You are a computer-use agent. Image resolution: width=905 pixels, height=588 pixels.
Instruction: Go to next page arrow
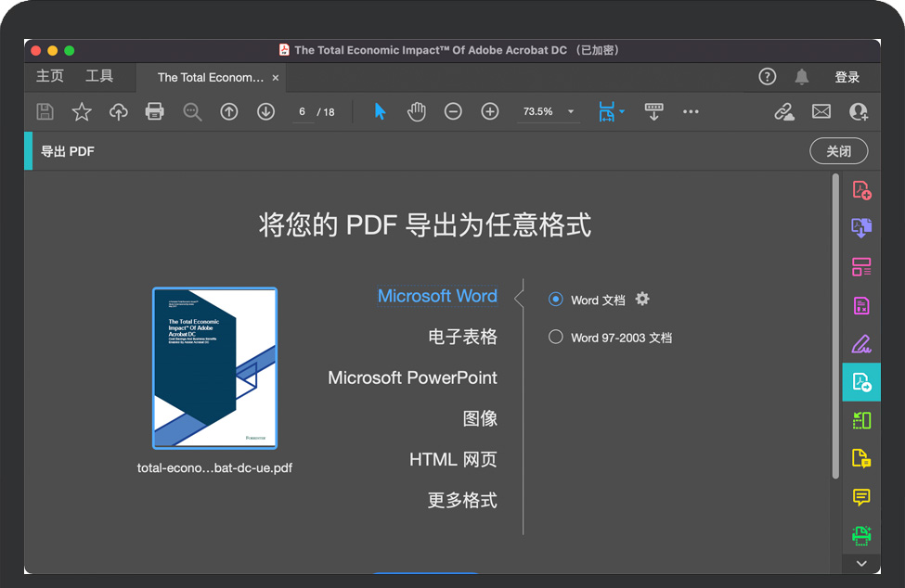[265, 111]
